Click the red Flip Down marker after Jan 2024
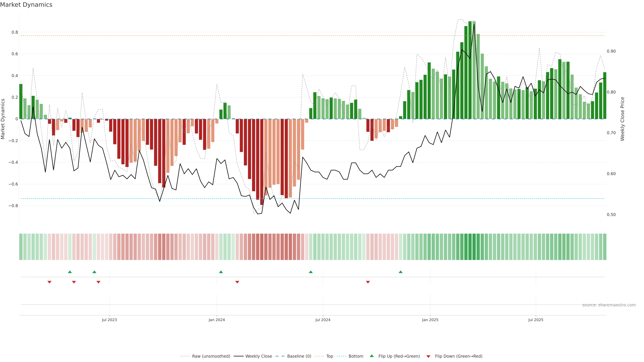 tap(237, 282)
